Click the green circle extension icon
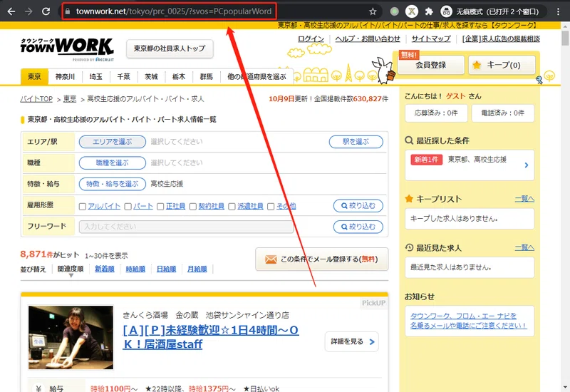Viewport: 570px width, 392px height. [x=395, y=11]
